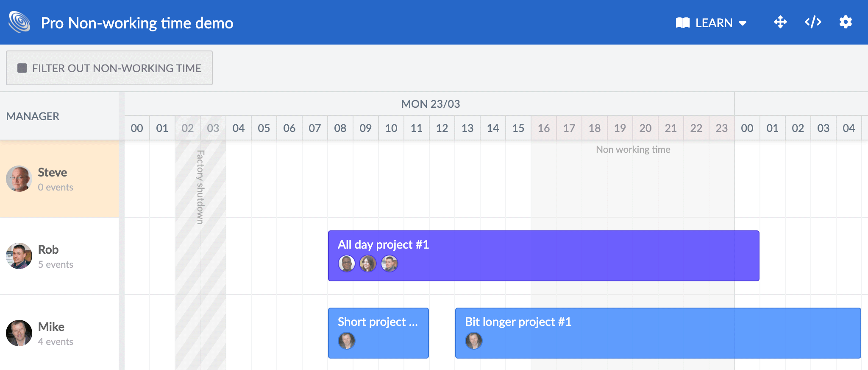This screenshot has height=370, width=868.
Task: Select the Bit longer project #1 event
Action: click(x=658, y=333)
